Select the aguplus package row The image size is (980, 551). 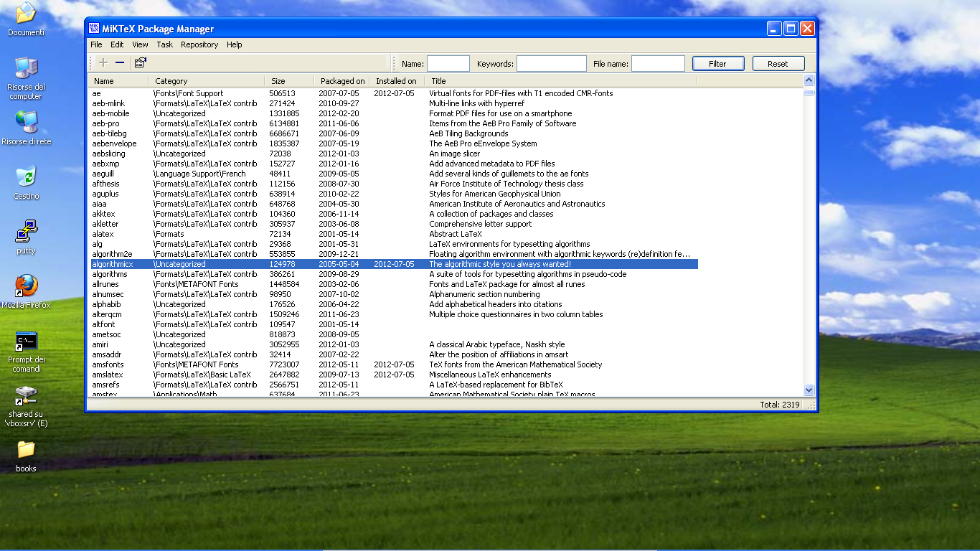coord(393,194)
